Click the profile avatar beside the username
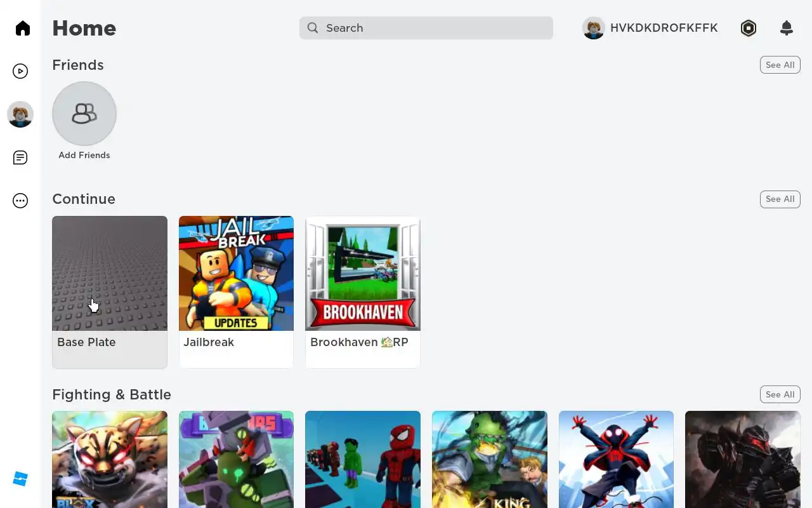Viewport: 812px width, 508px height. (594, 28)
